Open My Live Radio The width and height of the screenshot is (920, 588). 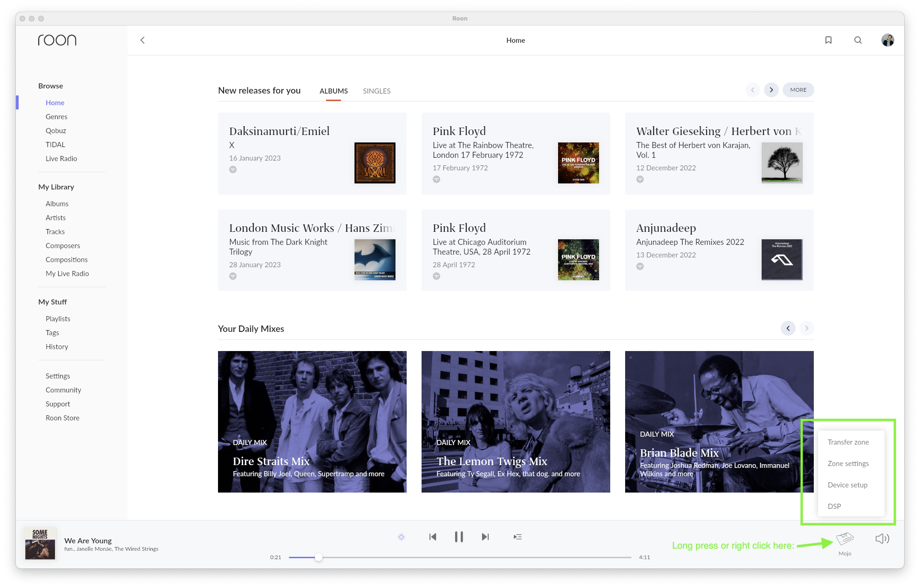67,273
